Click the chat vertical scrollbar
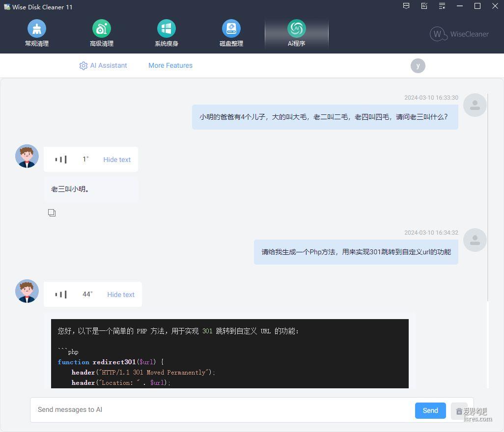 488,197
